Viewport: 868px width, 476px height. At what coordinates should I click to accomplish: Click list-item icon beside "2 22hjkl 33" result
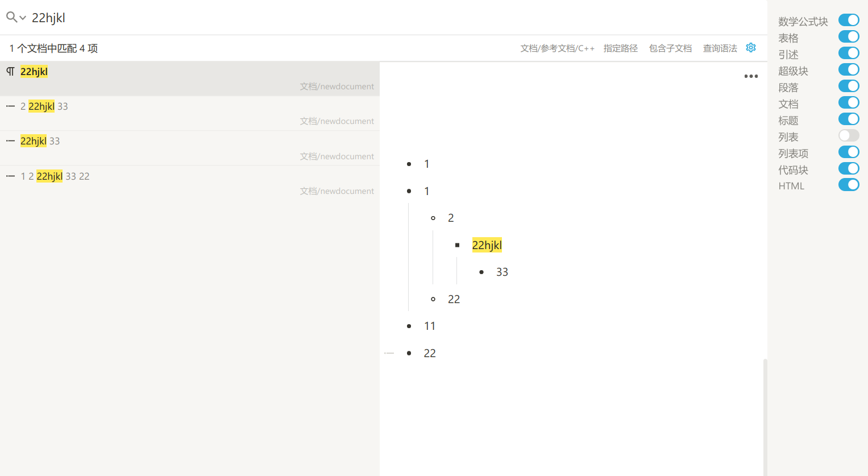(x=10, y=106)
